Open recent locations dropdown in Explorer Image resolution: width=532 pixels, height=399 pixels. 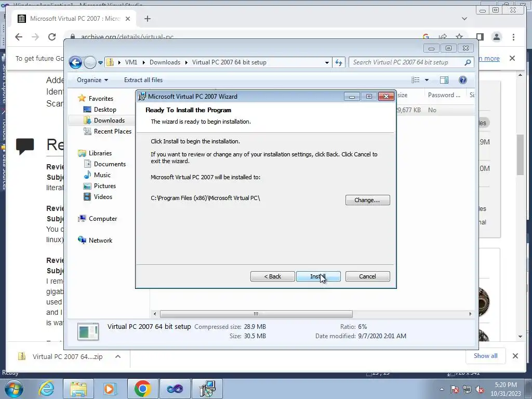pos(100,63)
